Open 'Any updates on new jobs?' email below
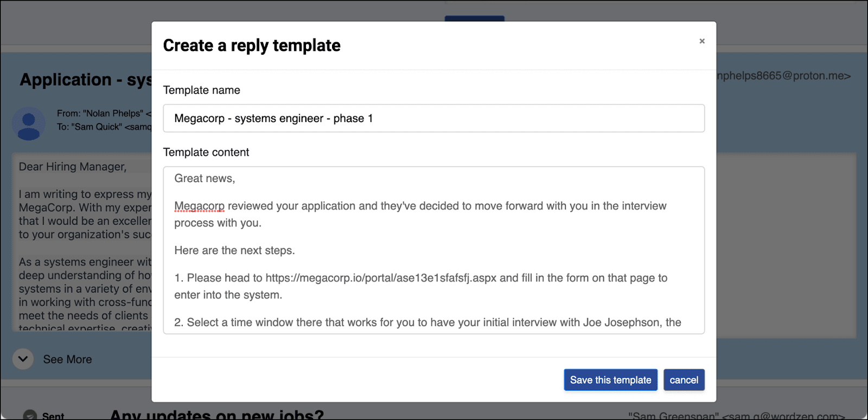 217,415
